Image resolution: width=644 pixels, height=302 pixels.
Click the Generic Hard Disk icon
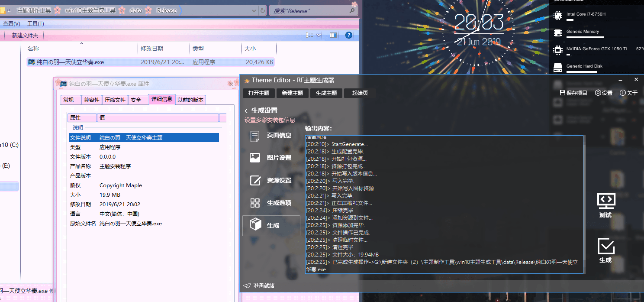tap(558, 68)
